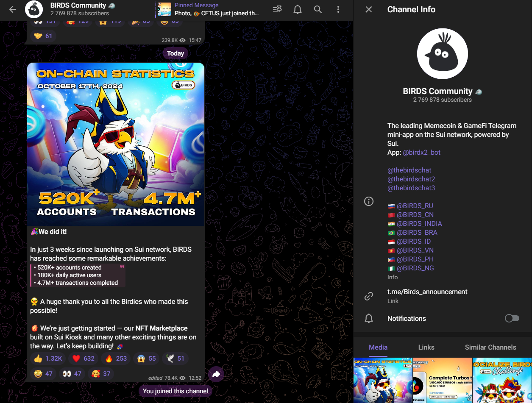Toggle the Notifications switch
This screenshot has width=532, height=403.
click(512, 318)
